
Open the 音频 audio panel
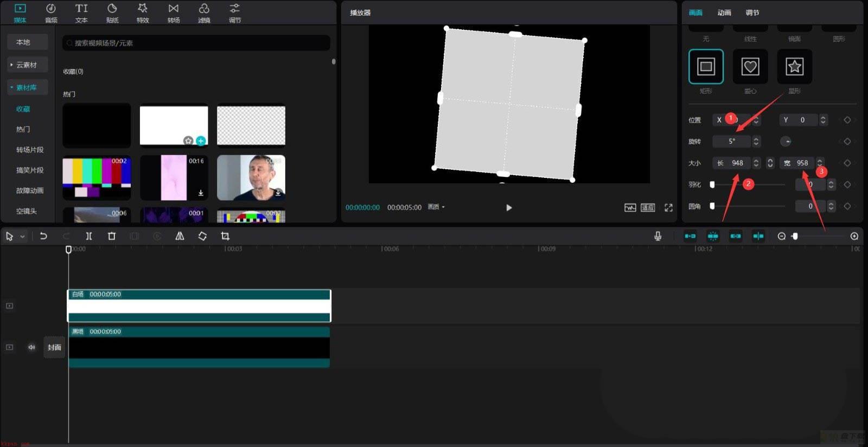[x=51, y=13]
